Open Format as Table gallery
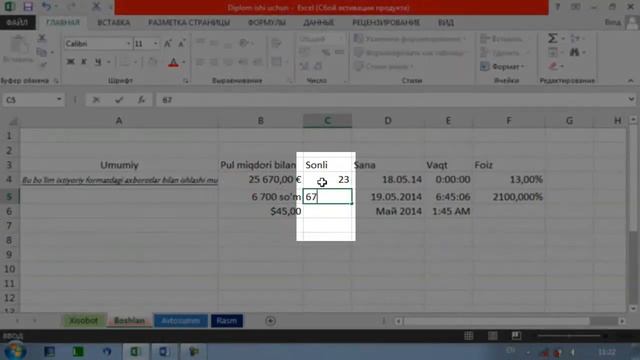 410,53
